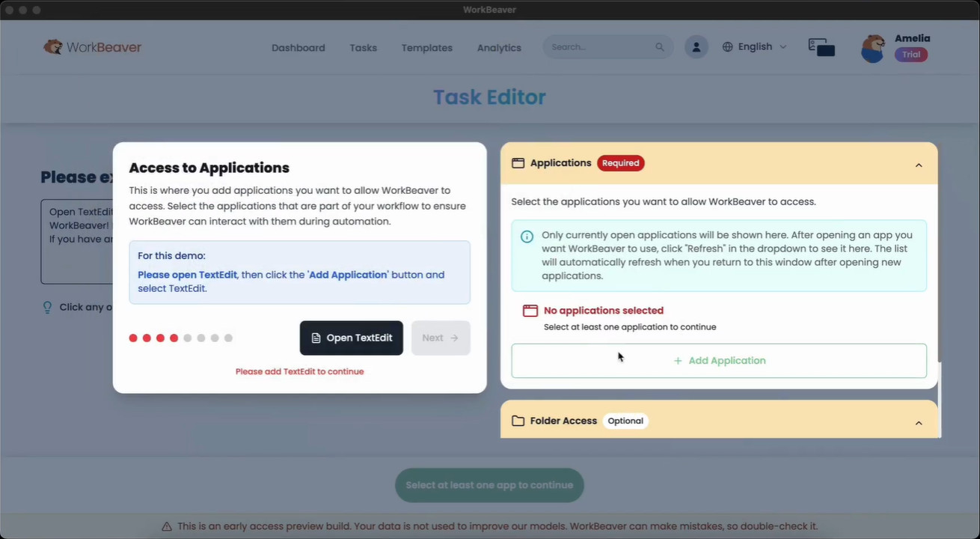This screenshot has height=539, width=980.
Task: Click the Applications section title
Action: [561, 163]
